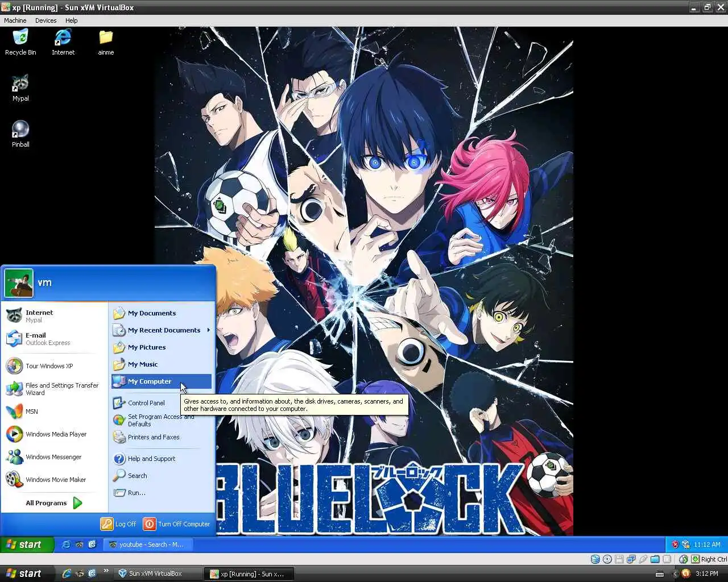Image resolution: width=728 pixels, height=582 pixels.
Task: Open Printers and Faxes
Action: point(162,437)
